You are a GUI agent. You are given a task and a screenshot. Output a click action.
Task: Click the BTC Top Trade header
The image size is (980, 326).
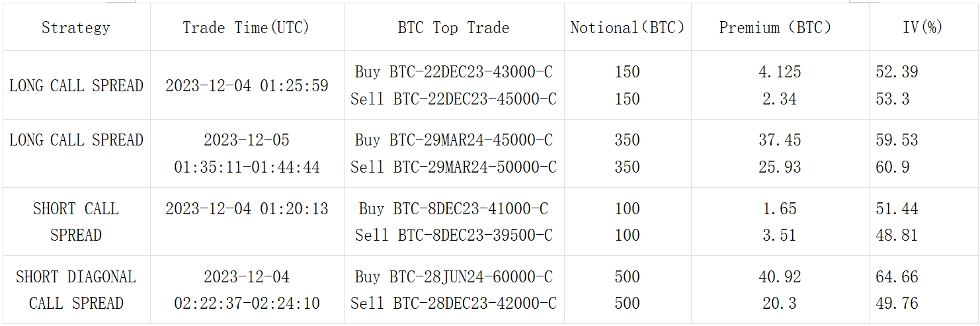click(454, 27)
